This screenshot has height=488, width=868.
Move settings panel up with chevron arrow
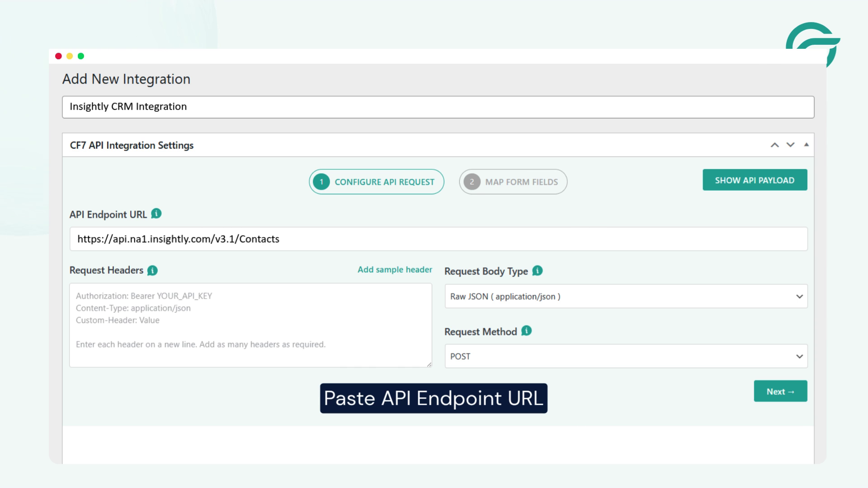pyautogui.click(x=775, y=145)
